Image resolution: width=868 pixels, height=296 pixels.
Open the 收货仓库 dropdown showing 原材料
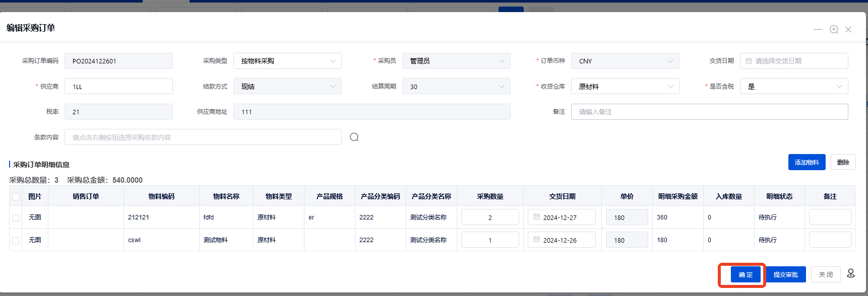[x=625, y=86]
